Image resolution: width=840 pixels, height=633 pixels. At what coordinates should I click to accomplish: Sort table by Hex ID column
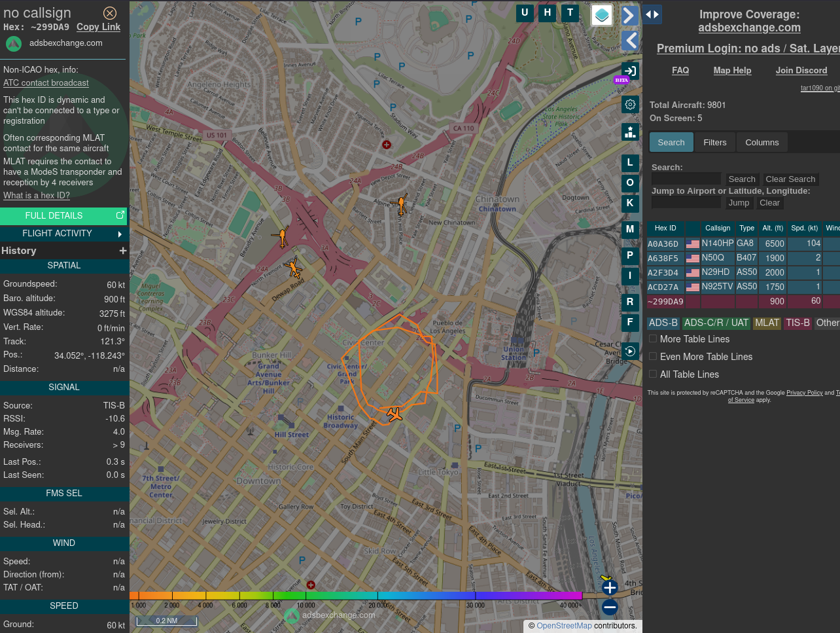665,228
